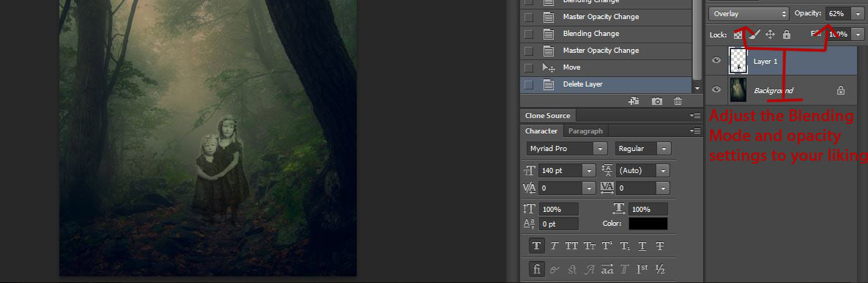
Task: Open the (Auto) leading dropdown
Action: (663, 171)
